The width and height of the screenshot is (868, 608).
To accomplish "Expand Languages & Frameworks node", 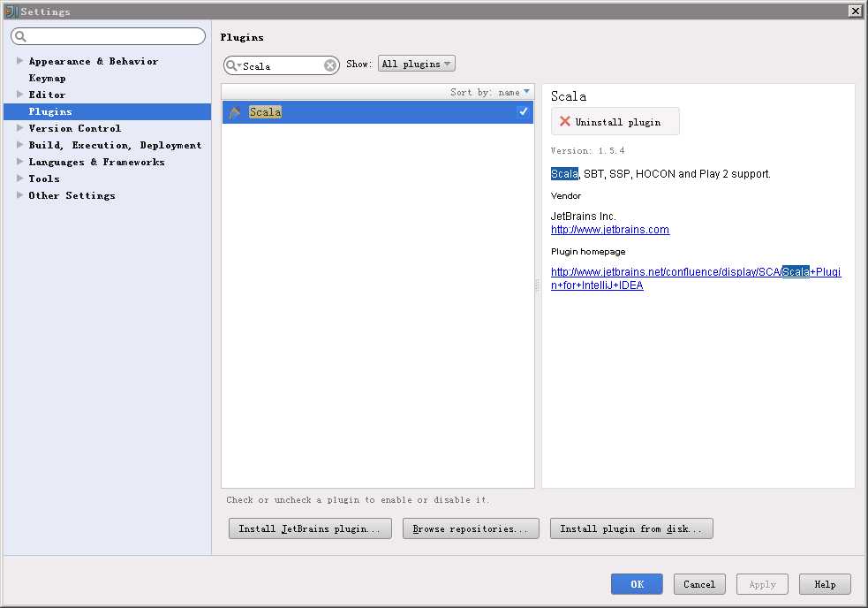I will (x=19, y=162).
